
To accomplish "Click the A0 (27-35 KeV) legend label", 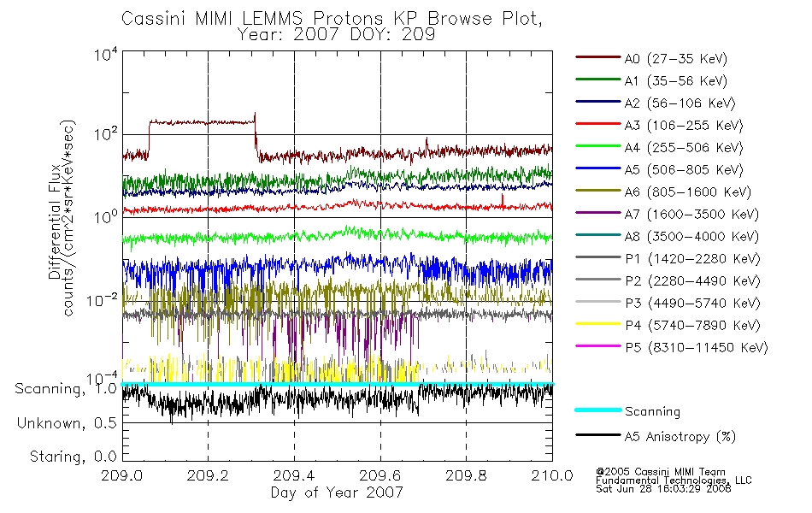I will click(675, 59).
